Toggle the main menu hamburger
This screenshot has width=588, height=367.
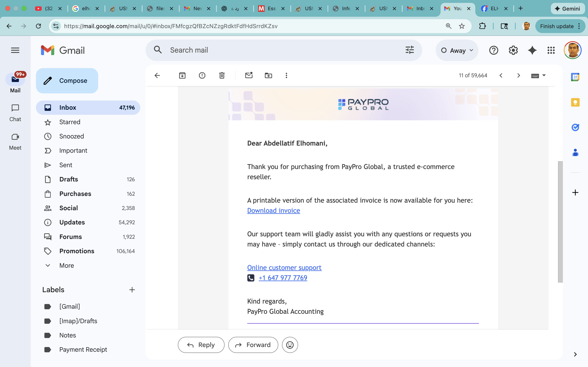(15, 50)
